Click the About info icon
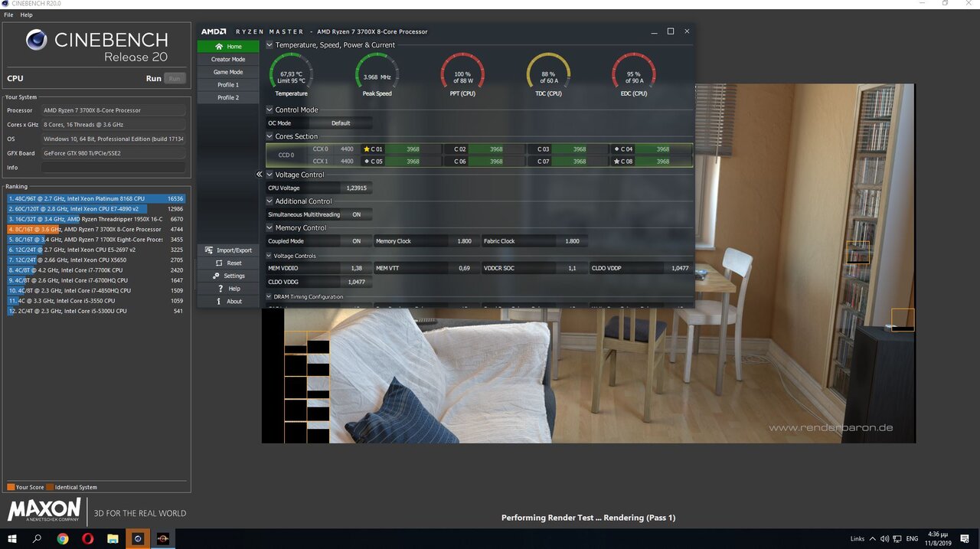Viewport: 980px width, 549px height. [219, 301]
